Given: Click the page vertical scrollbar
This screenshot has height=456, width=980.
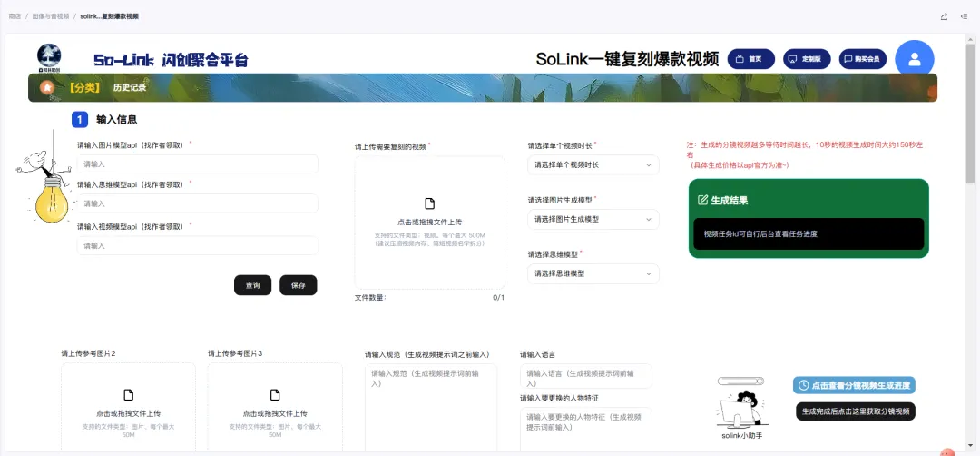Looking at the screenshot, I should [x=969, y=113].
